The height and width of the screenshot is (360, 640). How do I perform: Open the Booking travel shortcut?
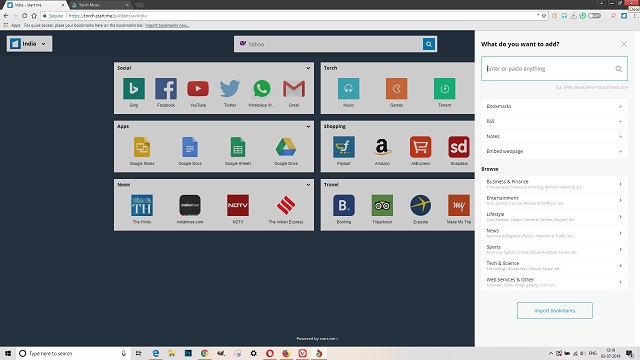[x=344, y=205]
